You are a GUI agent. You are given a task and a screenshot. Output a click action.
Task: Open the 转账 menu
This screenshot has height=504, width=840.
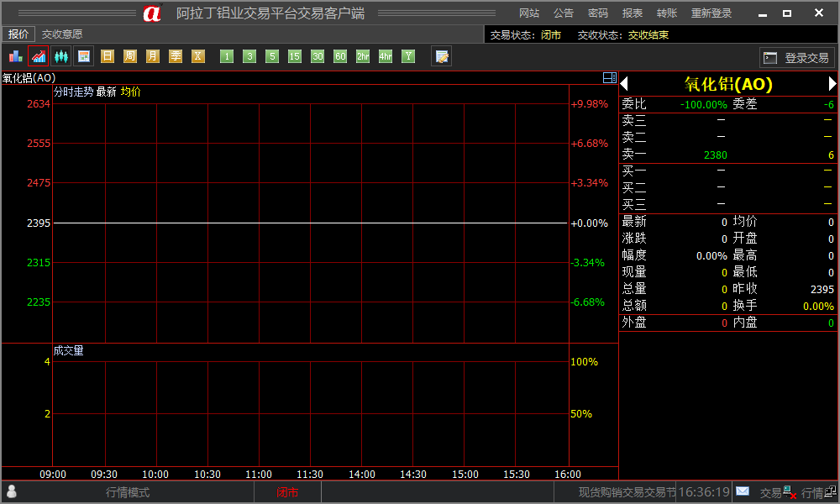click(x=667, y=13)
